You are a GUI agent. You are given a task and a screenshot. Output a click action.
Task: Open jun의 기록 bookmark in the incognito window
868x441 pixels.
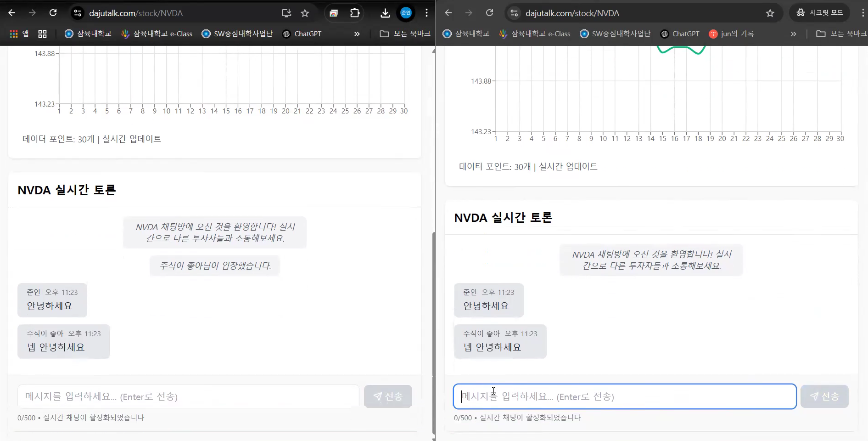pyautogui.click(x=731, y=34)
